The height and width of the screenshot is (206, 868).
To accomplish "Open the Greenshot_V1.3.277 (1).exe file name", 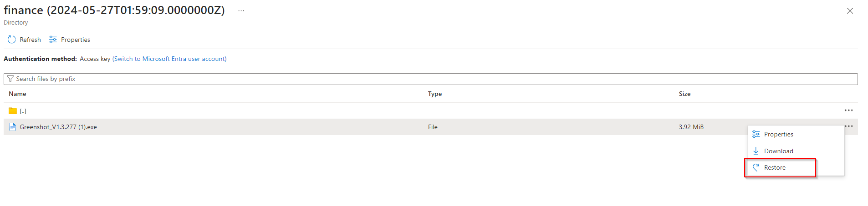I will [58, 127].
